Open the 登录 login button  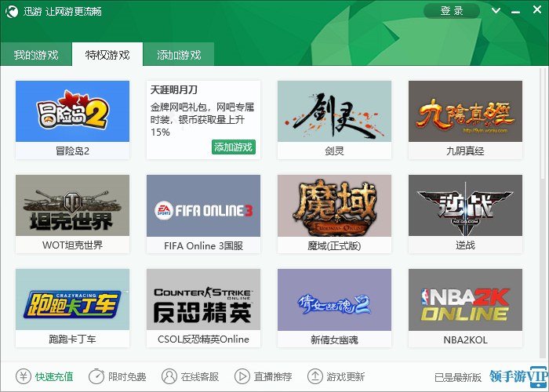click(452, 11)
